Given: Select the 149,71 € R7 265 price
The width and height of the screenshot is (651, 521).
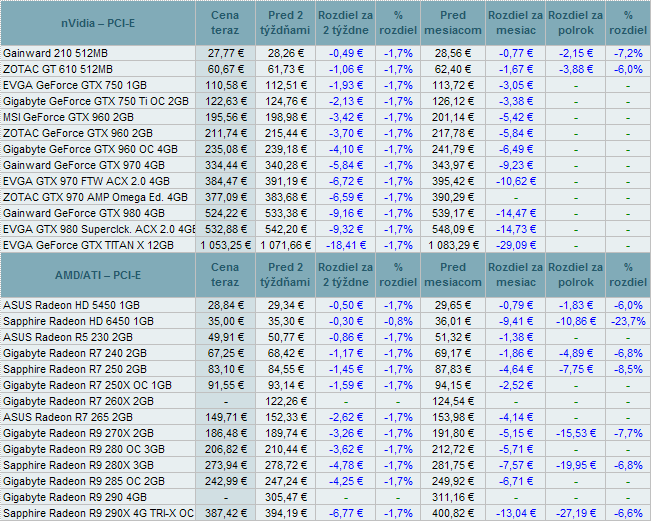Looking at the screenshot, I should click(226, 417).
